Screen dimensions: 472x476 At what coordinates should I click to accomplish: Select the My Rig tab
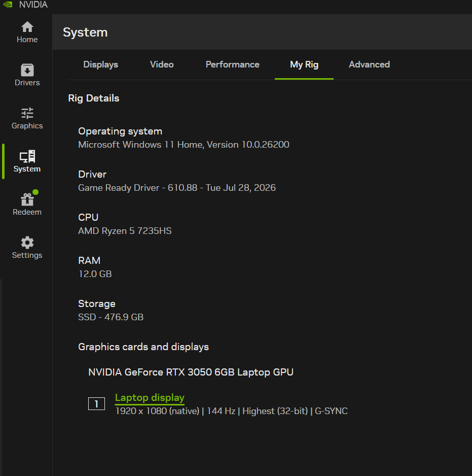304,64
